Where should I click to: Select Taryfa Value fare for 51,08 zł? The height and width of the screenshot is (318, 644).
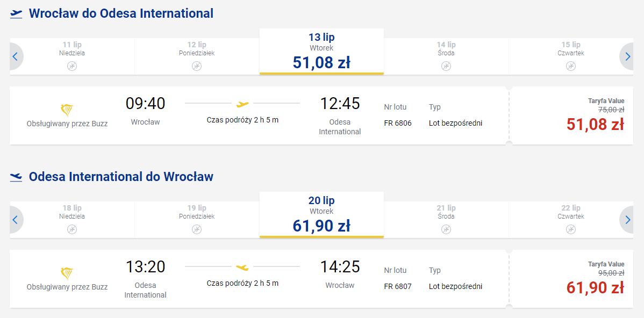pos(571,115)
